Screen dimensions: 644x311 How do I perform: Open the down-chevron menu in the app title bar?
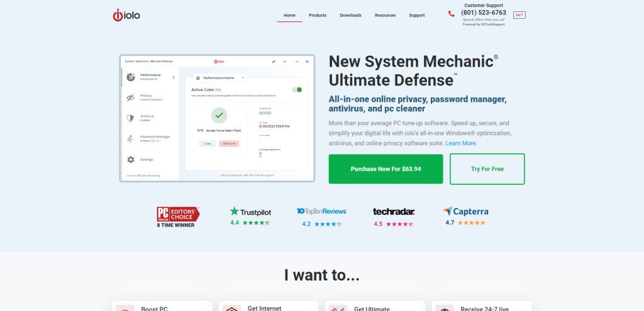click(285, 62)
